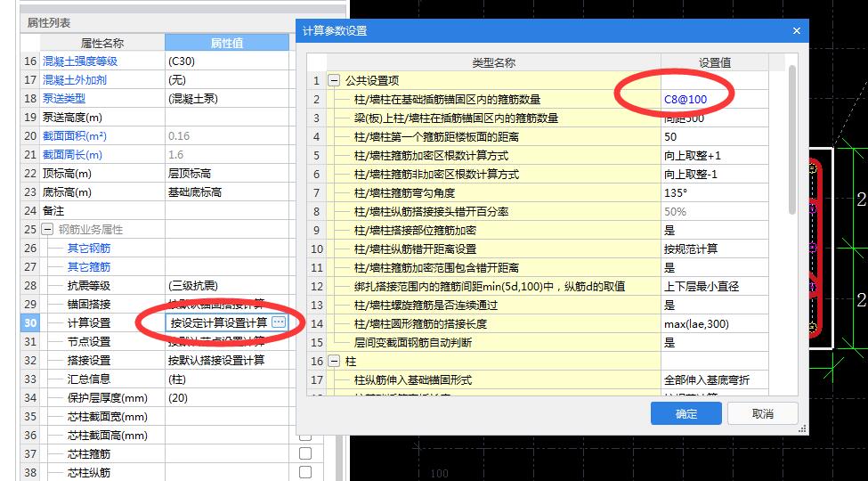
Task: Select the 基础底标高 value cell
Action: point(227,192)
